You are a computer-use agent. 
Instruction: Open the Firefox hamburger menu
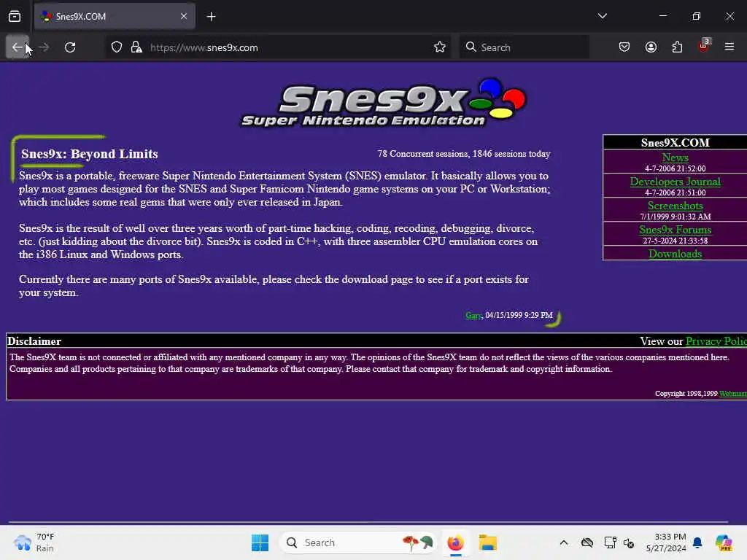729,47
